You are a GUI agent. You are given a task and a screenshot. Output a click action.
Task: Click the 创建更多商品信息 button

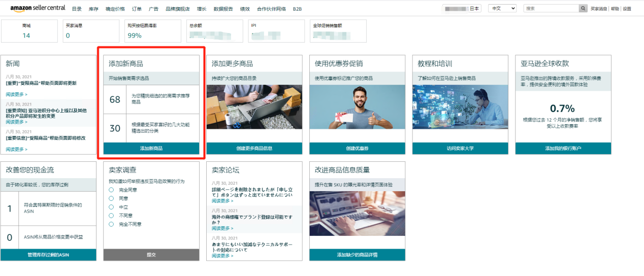click(x=254, y=148)
